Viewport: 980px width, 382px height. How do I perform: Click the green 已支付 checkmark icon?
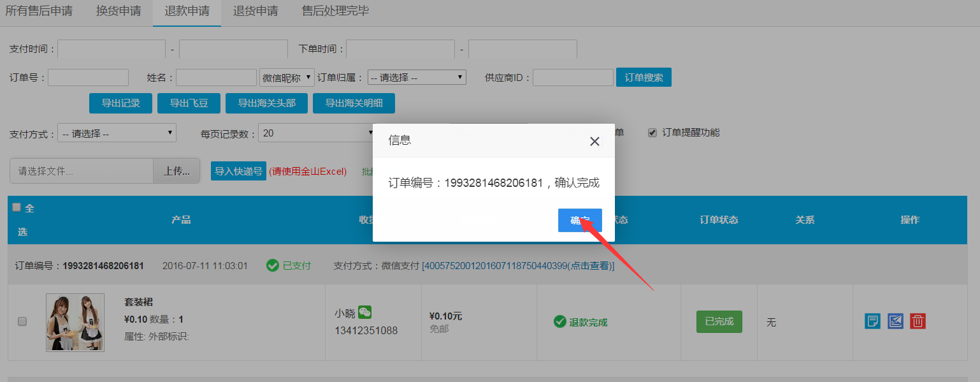pyautogui.click(x=273, y=265)
